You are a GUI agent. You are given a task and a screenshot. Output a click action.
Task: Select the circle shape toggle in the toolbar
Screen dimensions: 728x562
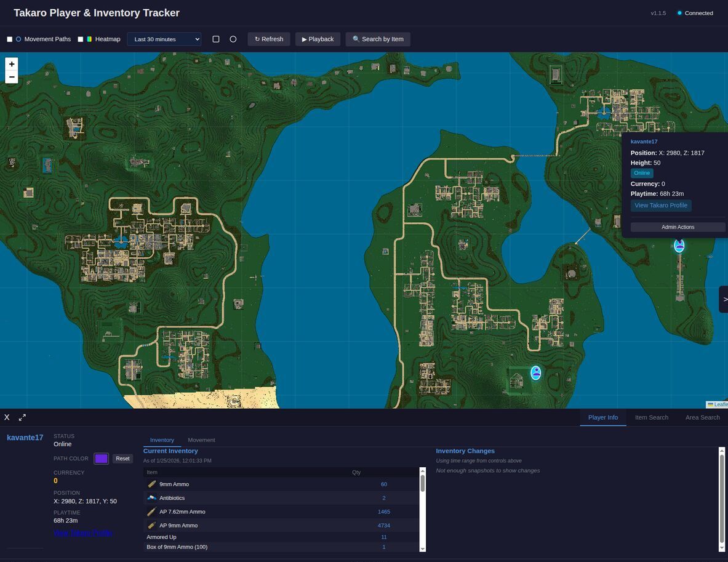[233, 39]
